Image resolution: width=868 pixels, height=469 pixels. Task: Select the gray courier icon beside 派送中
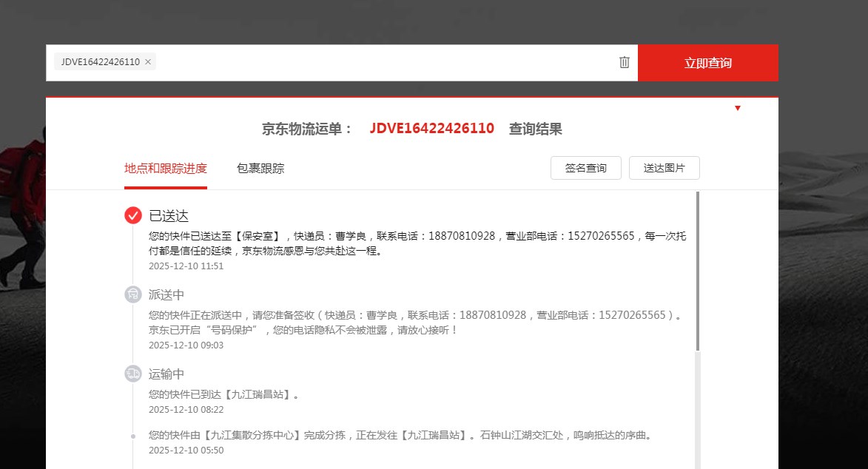coord(133,294)
